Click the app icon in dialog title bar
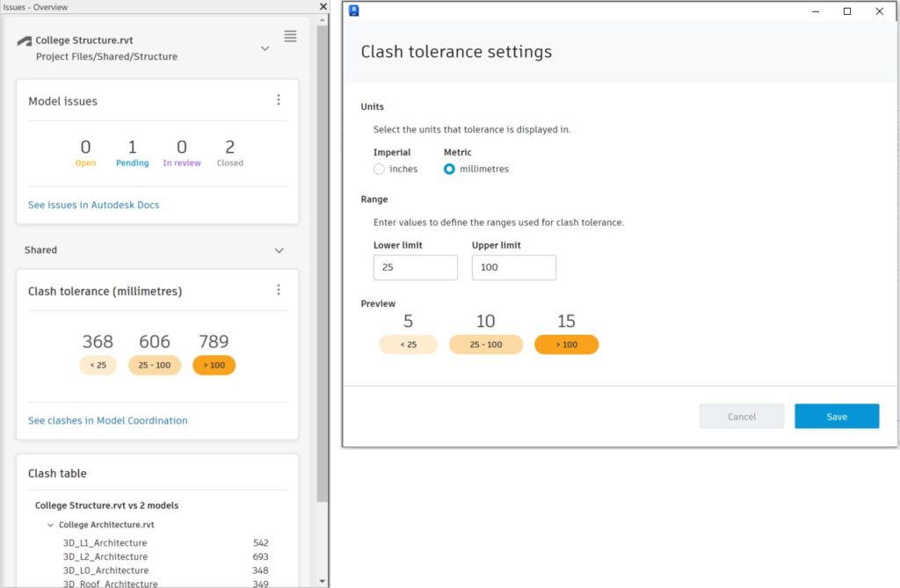The width and height of the screenshot is (900, 588). [353, 11]
